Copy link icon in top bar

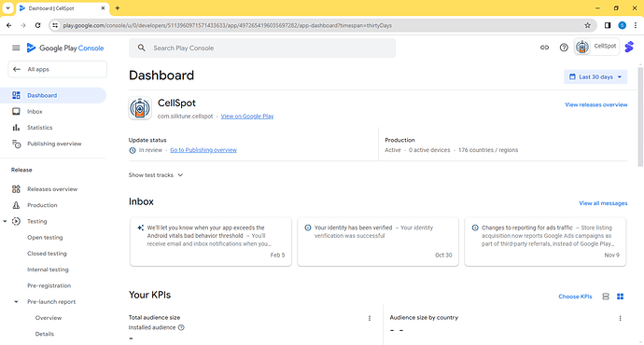coord(544,48)
